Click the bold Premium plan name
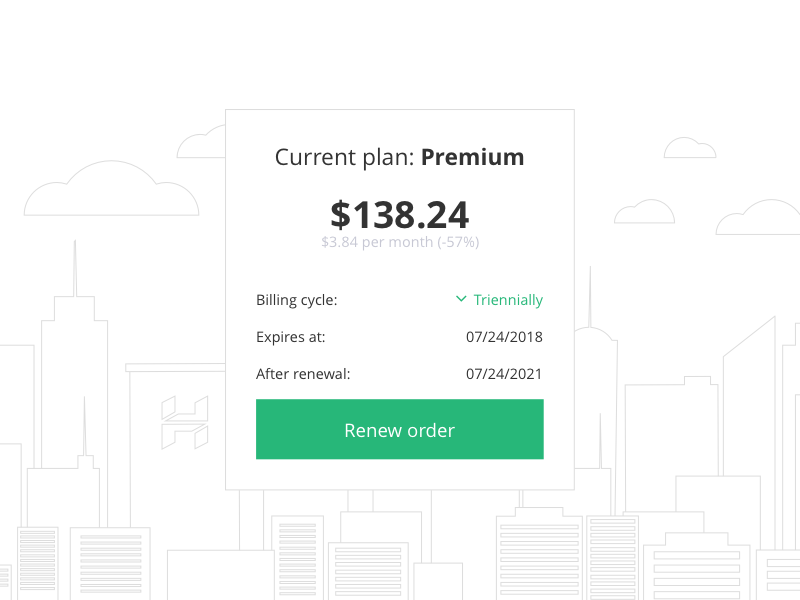 point(472,157)
